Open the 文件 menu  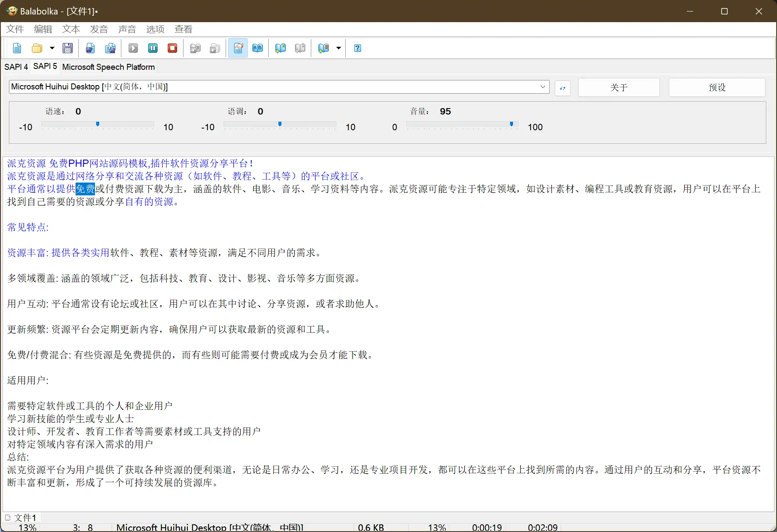pos(15,29)
